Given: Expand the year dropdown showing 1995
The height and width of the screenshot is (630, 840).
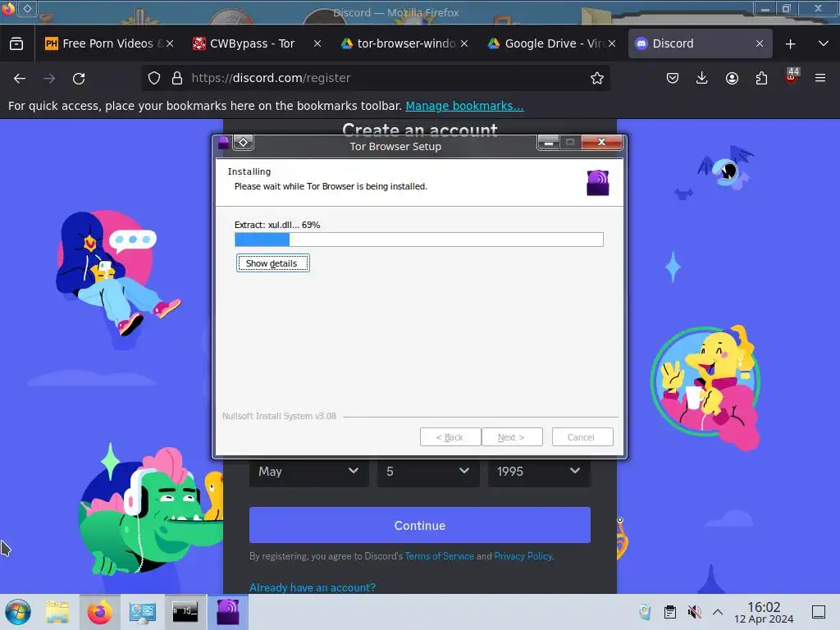Looking at the screenshot, I should click(540, 472).
